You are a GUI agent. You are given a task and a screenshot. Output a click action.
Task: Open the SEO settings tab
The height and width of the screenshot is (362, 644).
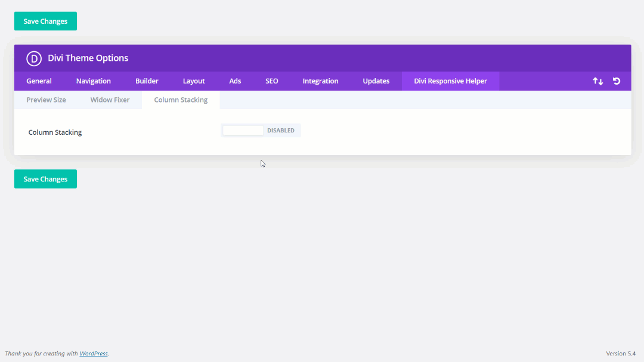click(x=271, y=81)
